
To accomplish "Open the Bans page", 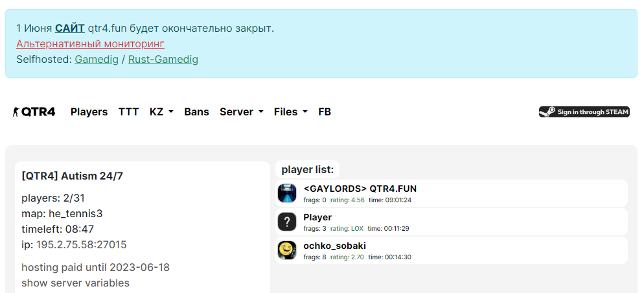I will [x=196, y=111].
